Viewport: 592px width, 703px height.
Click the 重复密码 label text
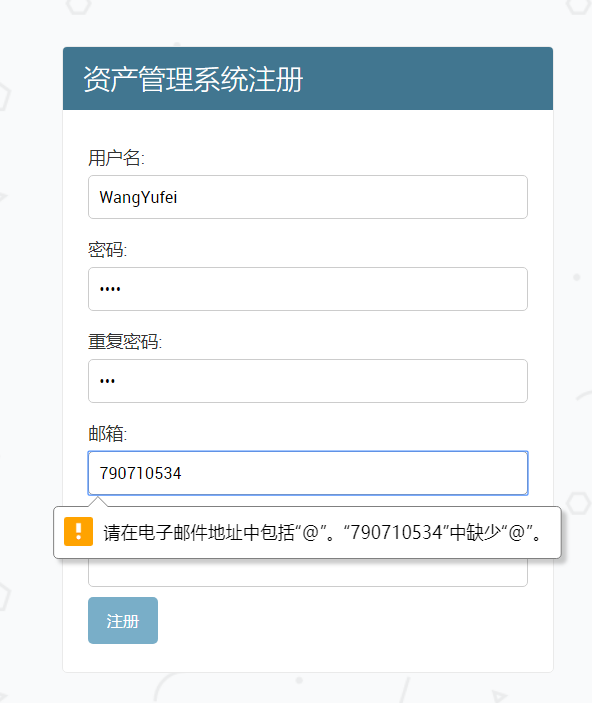(125, 342)
